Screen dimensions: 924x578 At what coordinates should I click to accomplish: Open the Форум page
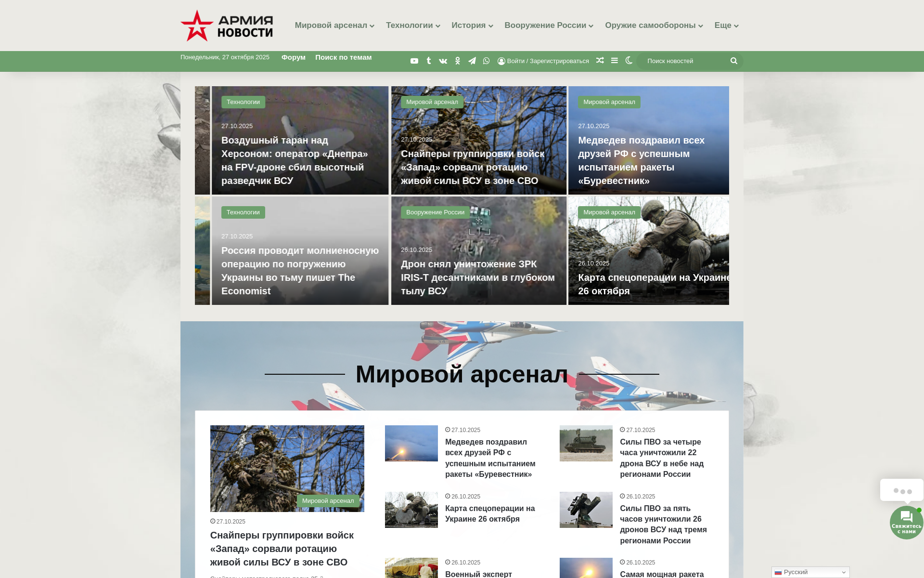tap(293, 57)
